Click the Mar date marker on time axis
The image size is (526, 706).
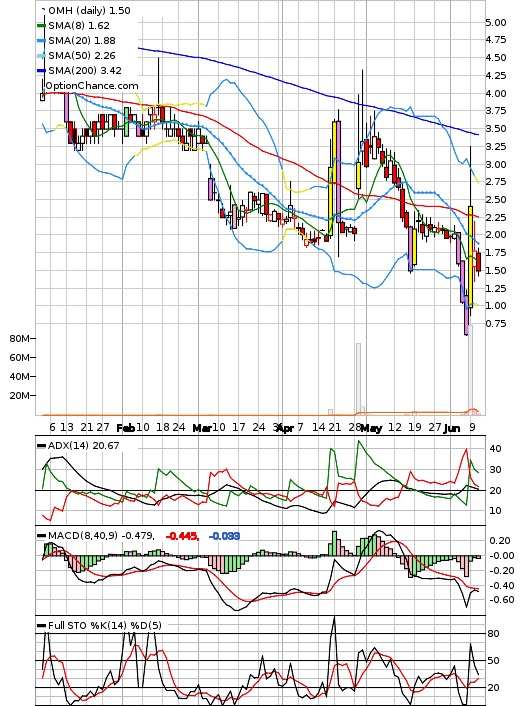[x=201, y=428]
